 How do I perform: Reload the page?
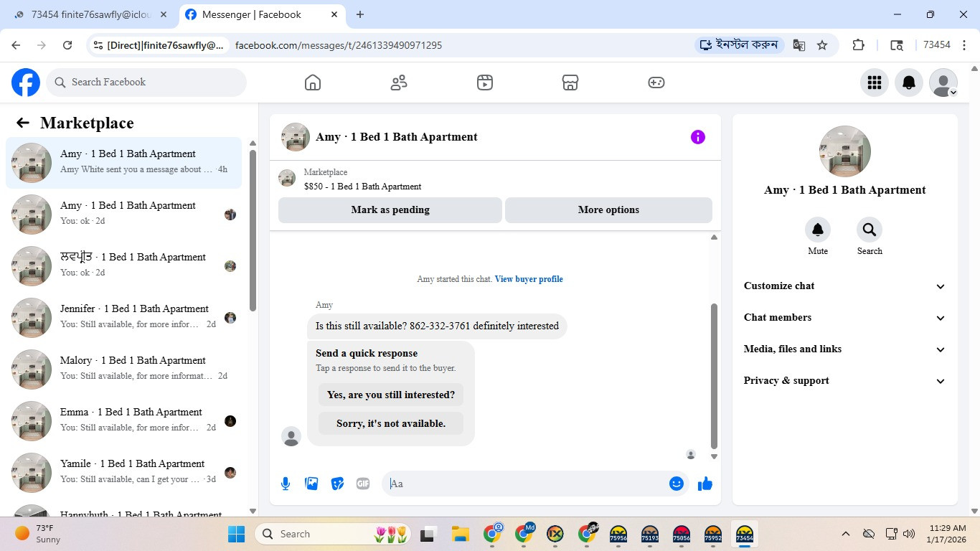tap(67, 45)
